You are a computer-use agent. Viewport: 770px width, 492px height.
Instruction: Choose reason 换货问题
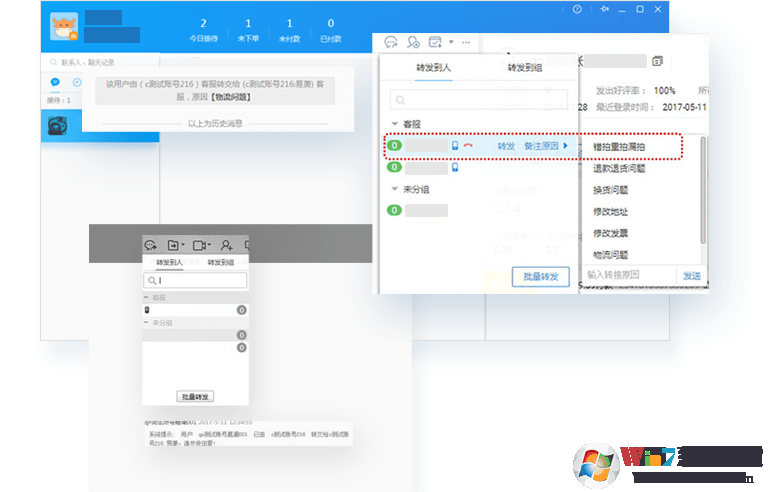[x=610, y=190]
